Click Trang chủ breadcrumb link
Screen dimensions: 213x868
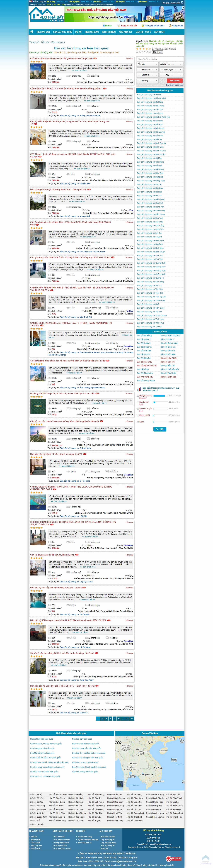click(x=34, y=42)
